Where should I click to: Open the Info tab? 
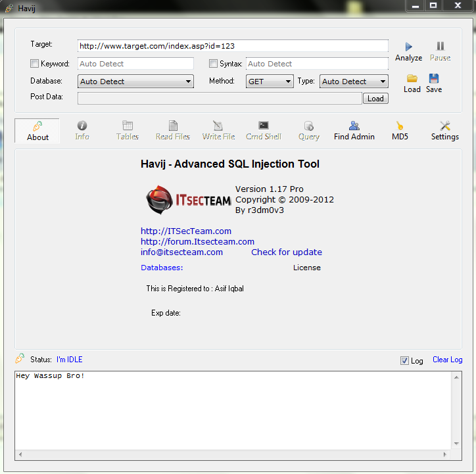82,131
